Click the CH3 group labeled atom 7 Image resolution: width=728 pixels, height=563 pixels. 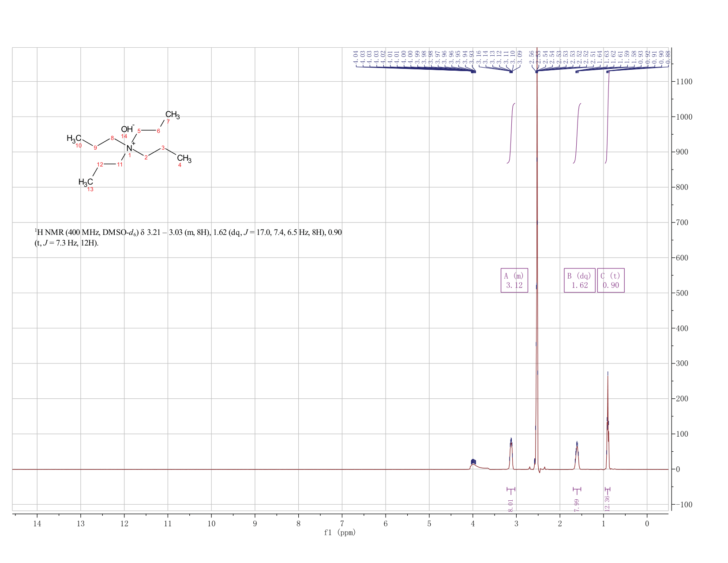(172, 115)
